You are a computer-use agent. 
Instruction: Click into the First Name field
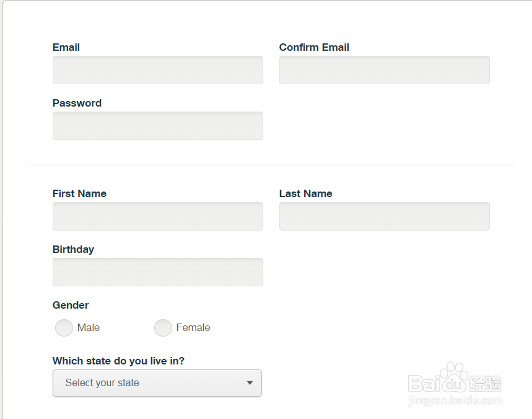point(158,216)
